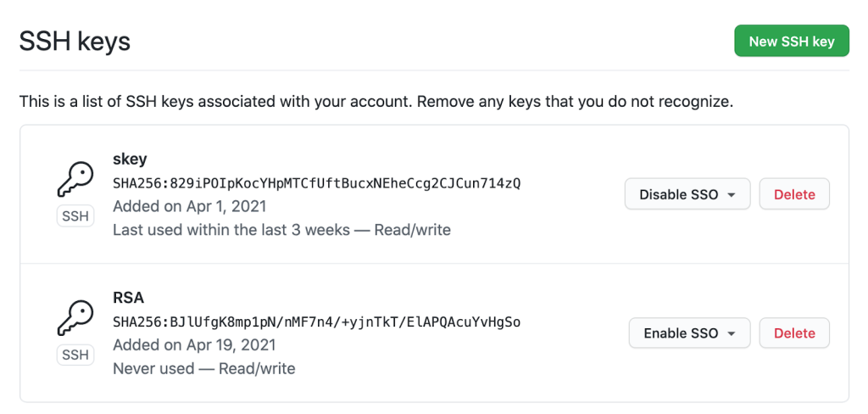868x414 pixels.
Task: Delete the skey SSH key
Action: 794,194
